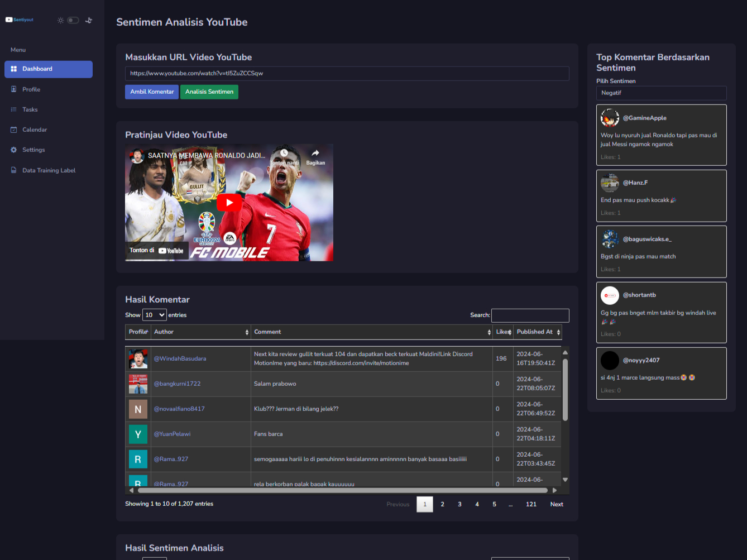Click the Data Training Label icon
This screenshot has height=560, width=747.
click(x=14, y=170)
